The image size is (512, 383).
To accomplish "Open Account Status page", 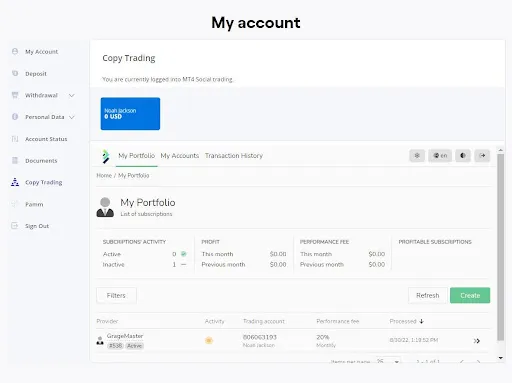I will pyautogui.click(x=46, y=139).
